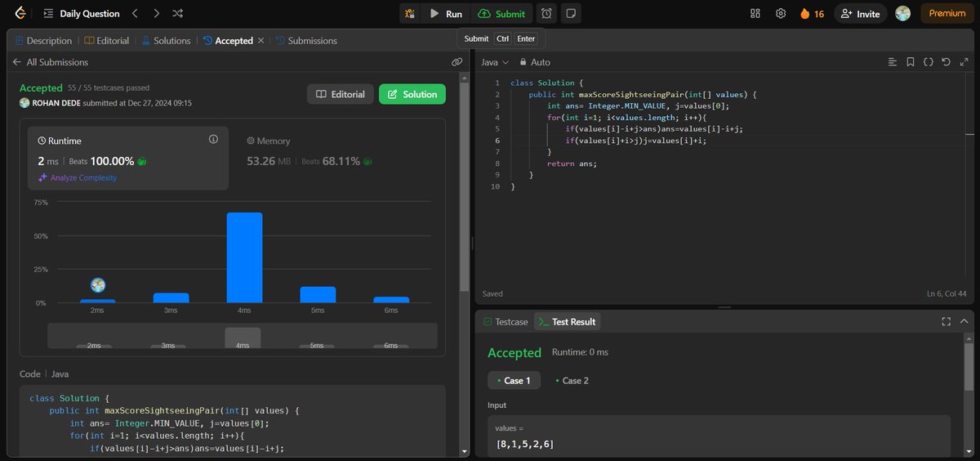
Task: Click Analyze Complexity link
Action: point(78,178)
